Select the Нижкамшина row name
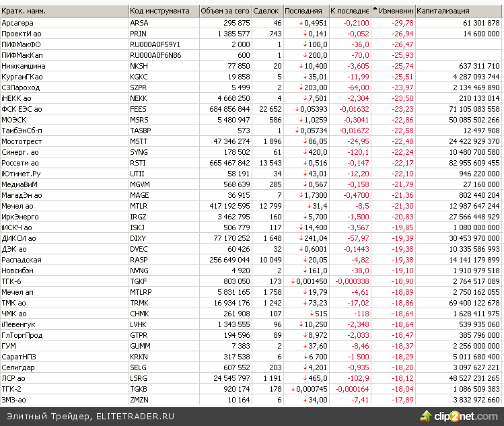Image resolution: width=504 pixels, height=426 pixels. pos(24,66)
